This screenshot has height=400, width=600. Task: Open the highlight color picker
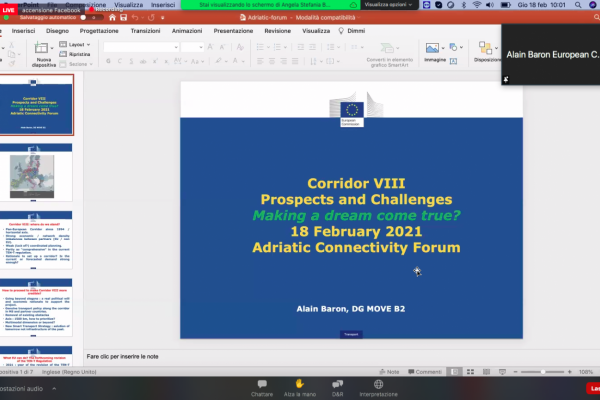[218, 61]
